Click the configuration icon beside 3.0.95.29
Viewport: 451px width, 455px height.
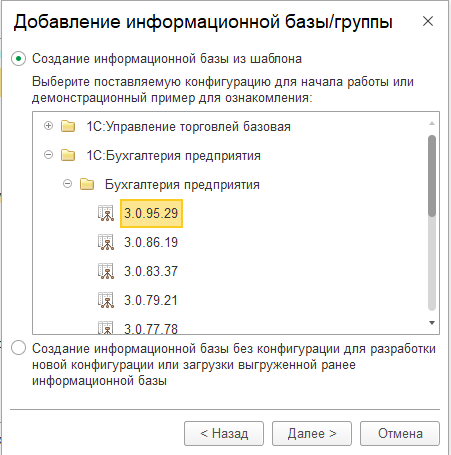coord(106,214)
